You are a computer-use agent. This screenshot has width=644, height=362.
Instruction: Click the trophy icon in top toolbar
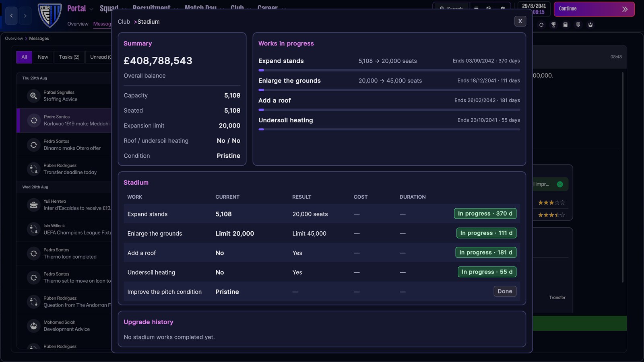[x=553, y=25]
